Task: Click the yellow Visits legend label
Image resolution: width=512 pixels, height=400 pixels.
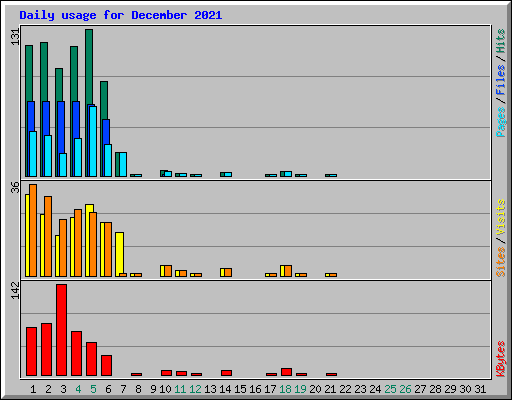Action: click(x=501, y=217)
